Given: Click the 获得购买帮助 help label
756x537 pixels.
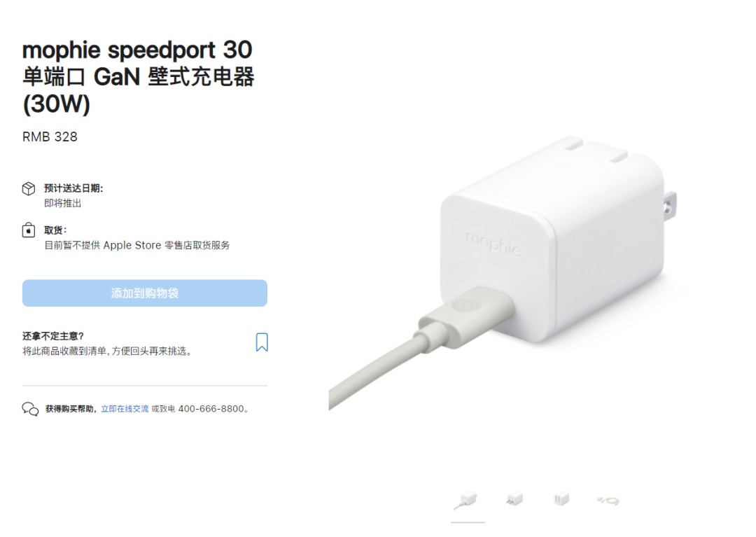Looking at the screenshot, I should tap(71, 409).
